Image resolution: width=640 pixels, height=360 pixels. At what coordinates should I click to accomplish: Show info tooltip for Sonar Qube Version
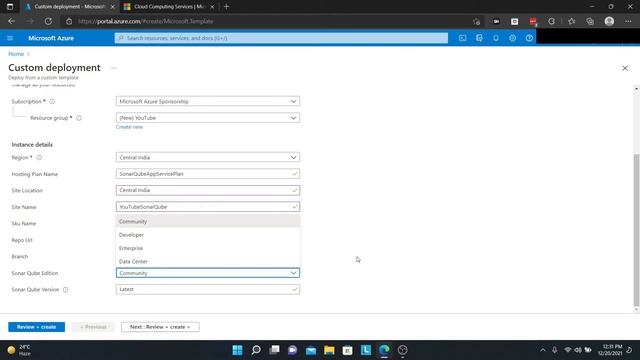coord(65,289)
